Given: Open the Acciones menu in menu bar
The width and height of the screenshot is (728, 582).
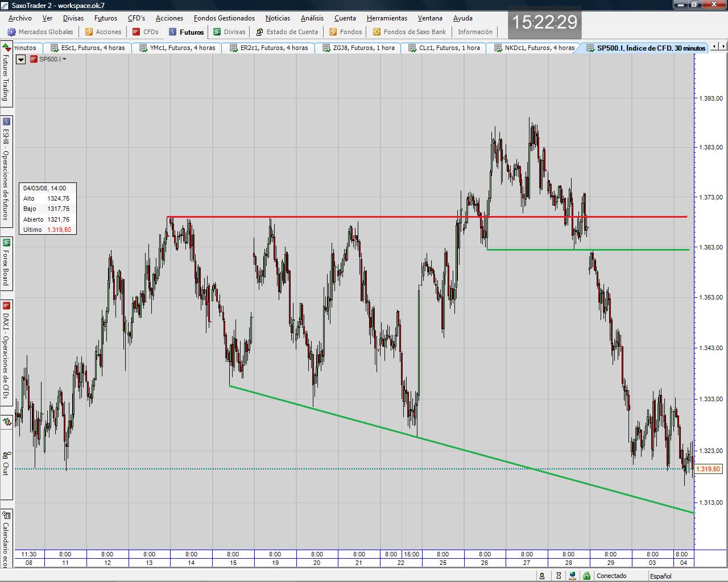Looking at the screenshot, I should coord(169,18).
